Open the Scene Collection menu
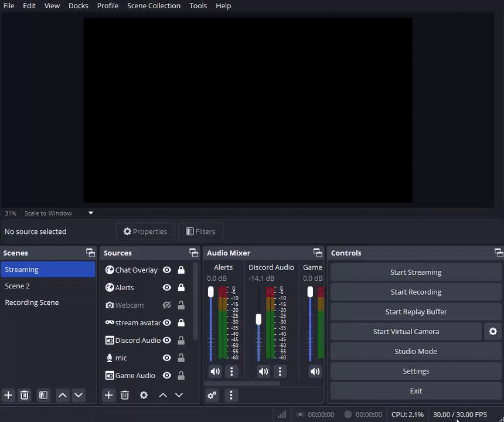The height and width of the screenshot is (422, 504). click(x=154, y=6)
